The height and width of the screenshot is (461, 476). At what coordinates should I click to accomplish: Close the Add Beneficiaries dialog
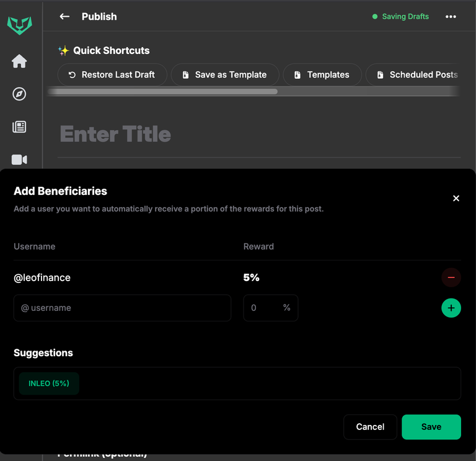click(456, 199)
